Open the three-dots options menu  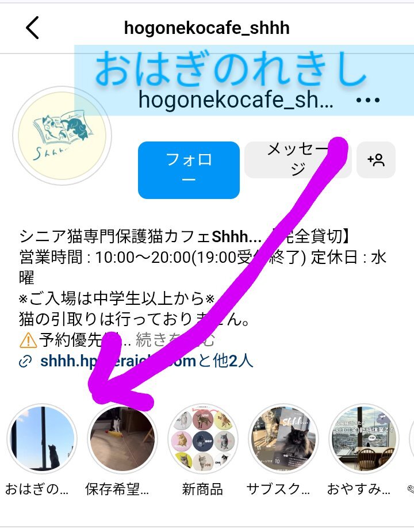tap(368, 100)
